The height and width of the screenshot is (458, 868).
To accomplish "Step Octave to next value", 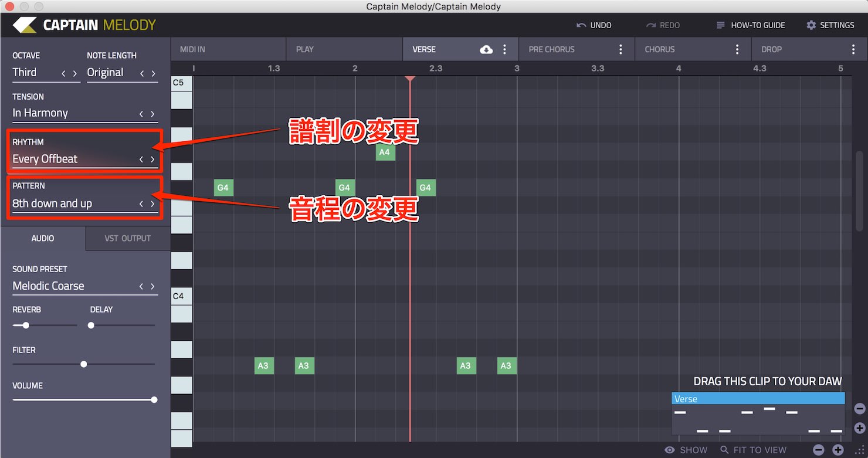I will (x=74, y=74).
